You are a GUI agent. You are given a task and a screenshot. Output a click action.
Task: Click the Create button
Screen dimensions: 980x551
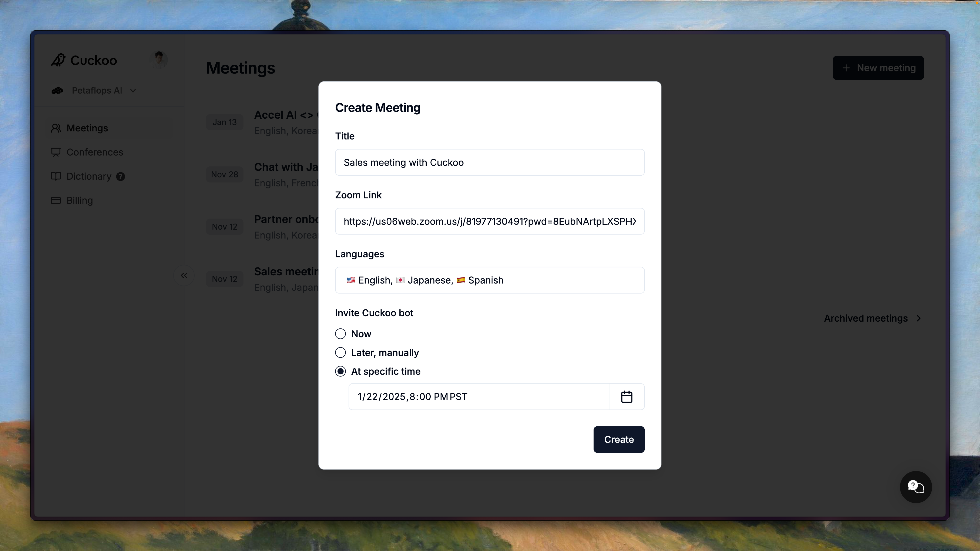[x=619, y=440]
